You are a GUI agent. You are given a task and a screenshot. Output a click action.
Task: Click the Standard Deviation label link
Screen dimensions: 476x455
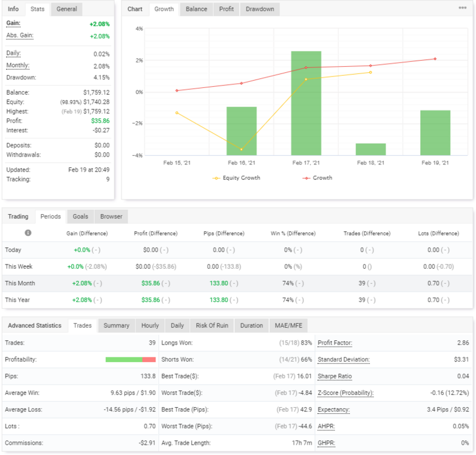[344, 359]
